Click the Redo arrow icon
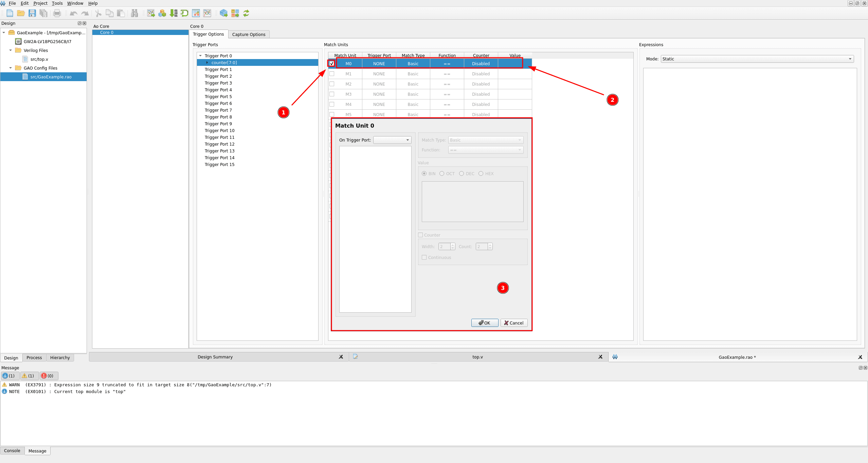 [x=85, y=13]
